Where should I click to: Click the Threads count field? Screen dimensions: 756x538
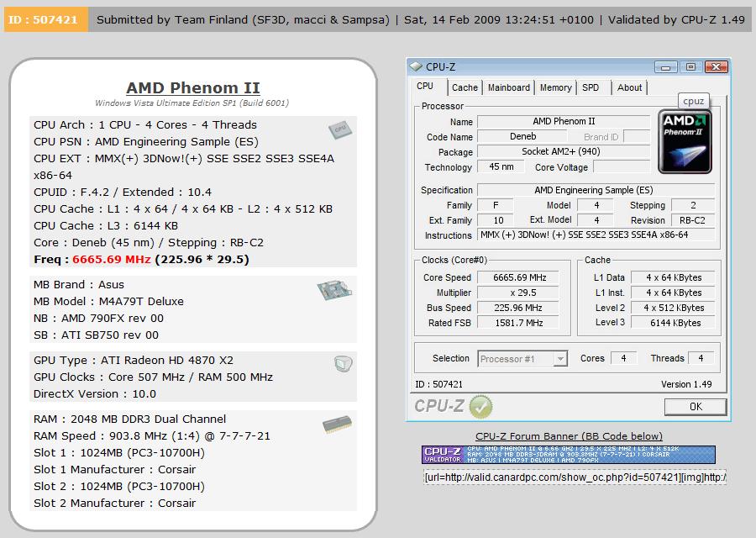(x=701, y=358)
